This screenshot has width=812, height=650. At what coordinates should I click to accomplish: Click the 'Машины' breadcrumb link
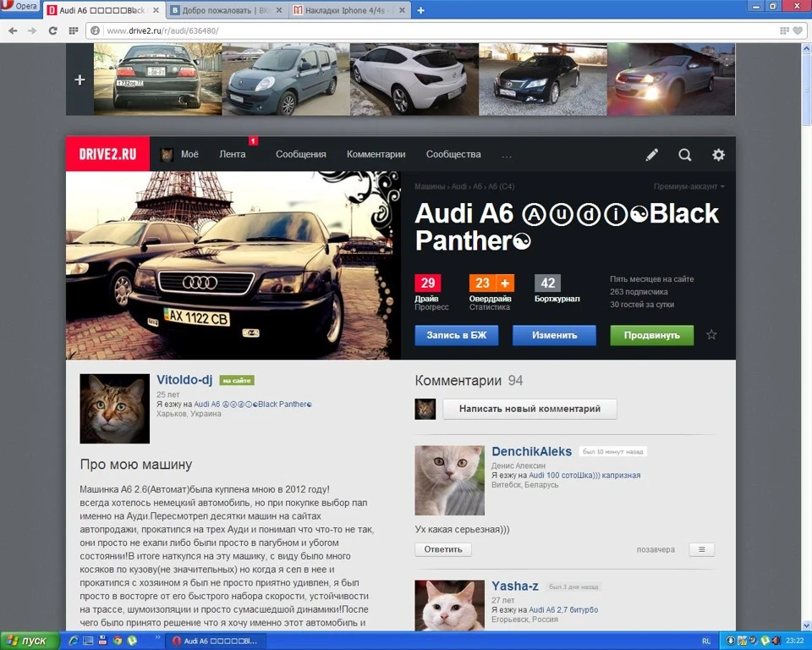430,186
